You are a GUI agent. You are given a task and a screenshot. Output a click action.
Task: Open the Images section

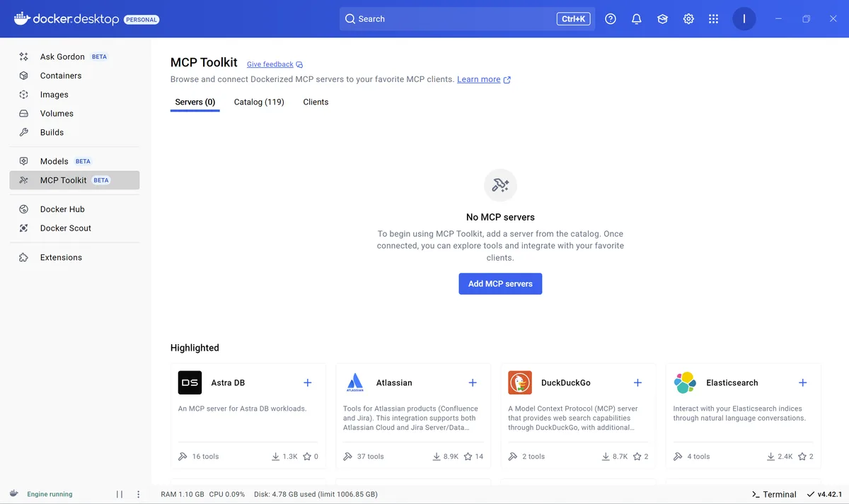(x=74, y=95)
